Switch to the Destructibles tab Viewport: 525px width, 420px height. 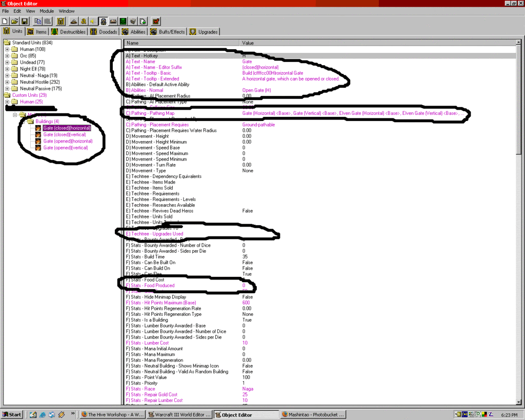pyautogui.click(x=69, y=32)
